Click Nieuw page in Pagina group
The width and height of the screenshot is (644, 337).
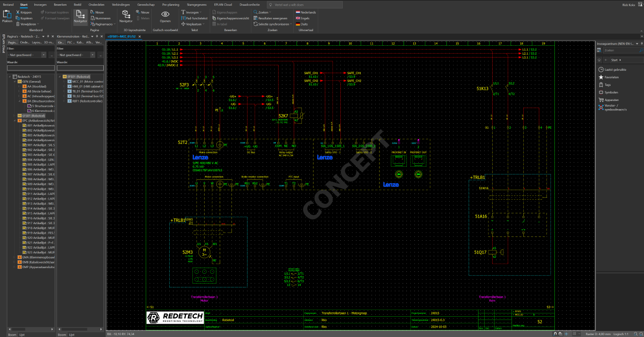[97, 12]
